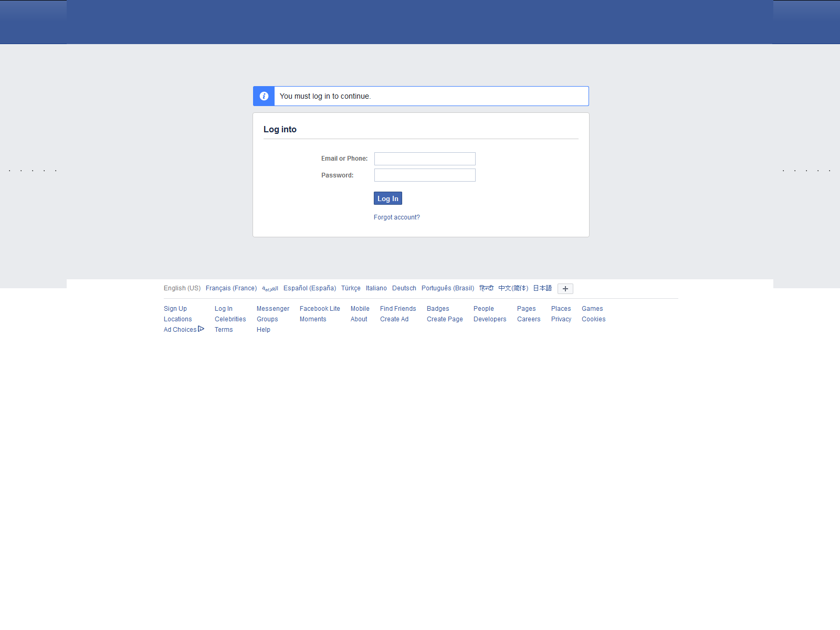840x630 pixels.
Task: Open the Developers footer link
Action: (x=490, y=319)
